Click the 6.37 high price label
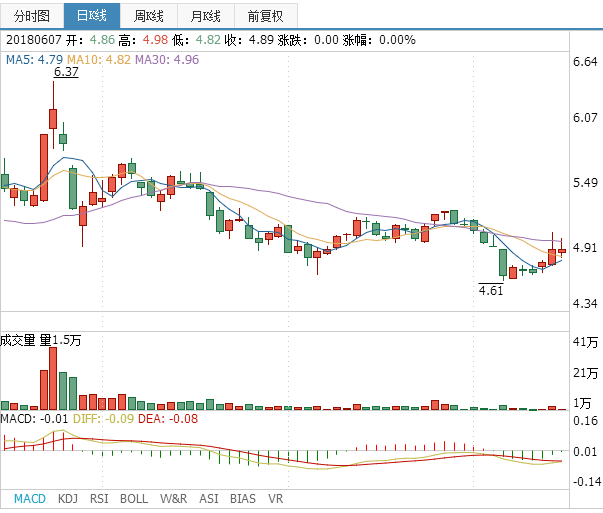Image resolution: width=603 pixels, height=513 pixels. click(x=66, y=72)
